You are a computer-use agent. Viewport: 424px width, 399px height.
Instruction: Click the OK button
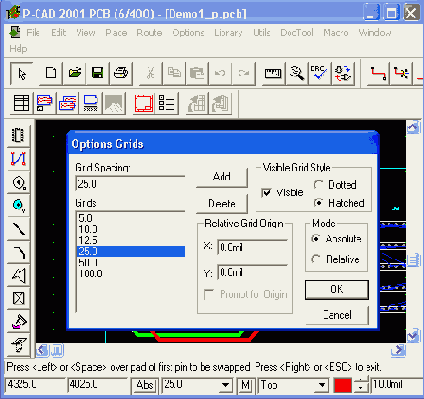point(337,289)
